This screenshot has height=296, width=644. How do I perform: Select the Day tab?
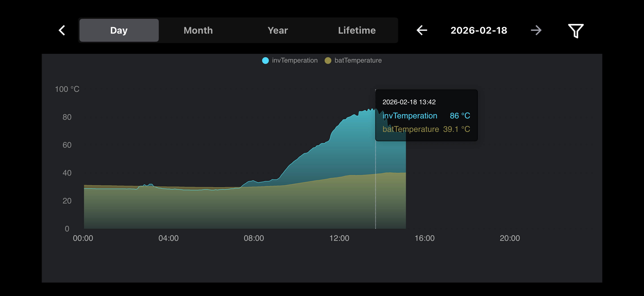(x=119, y=30)
